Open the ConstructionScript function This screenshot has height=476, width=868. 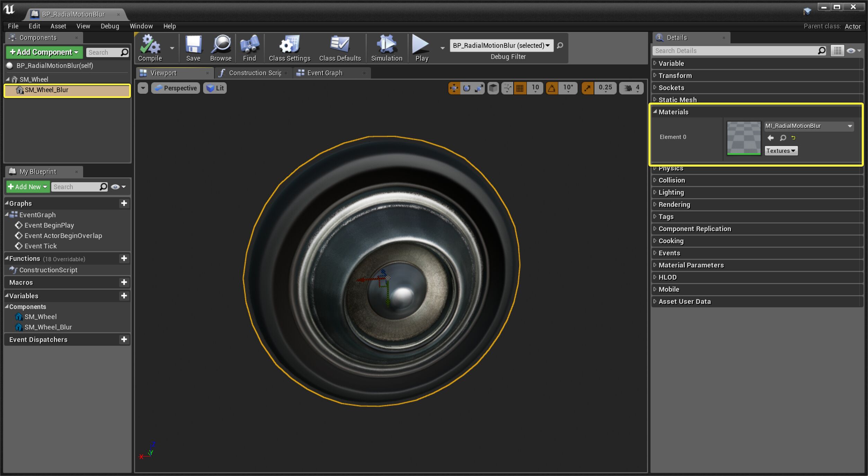click(48, 270)
